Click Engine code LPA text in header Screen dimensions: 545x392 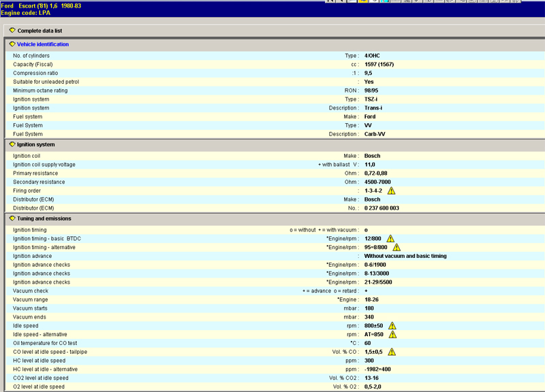point(26,13)
